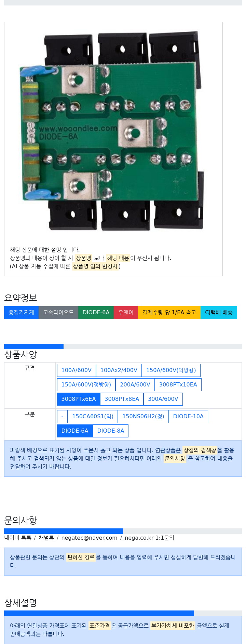The width and height of the screenshot is (246, 644).
Task: Click the 결제수량 당 1/EA 출고 yellow tag
Action: click(169, 313)
